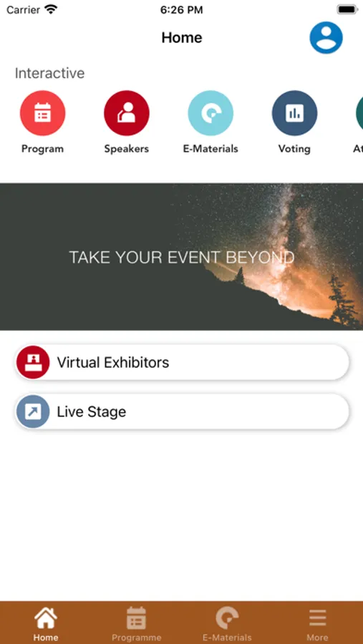The height and width of the screenshot is (644, 363).
Task: Click the E-Materials label under icon
Action: (x=210, y=149)
